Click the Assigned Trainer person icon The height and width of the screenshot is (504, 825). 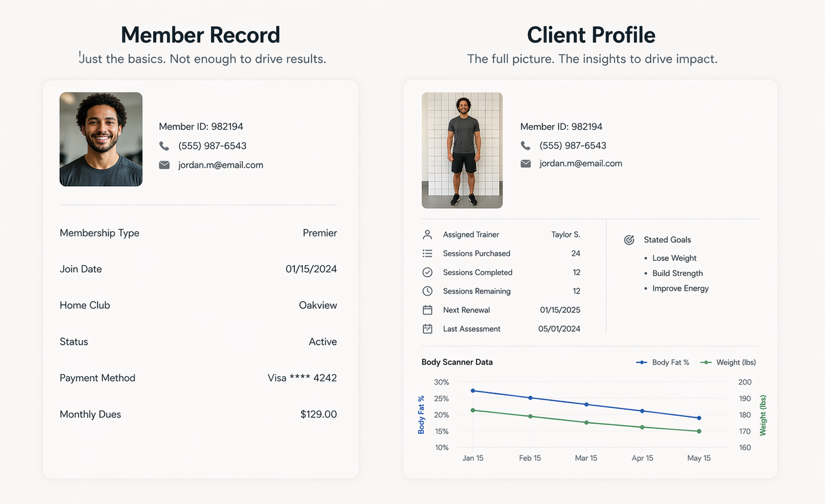coord(427,235)
